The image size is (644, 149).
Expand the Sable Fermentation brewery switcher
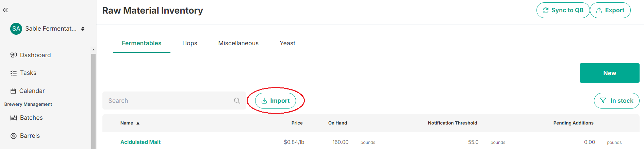tap(83, 29)
